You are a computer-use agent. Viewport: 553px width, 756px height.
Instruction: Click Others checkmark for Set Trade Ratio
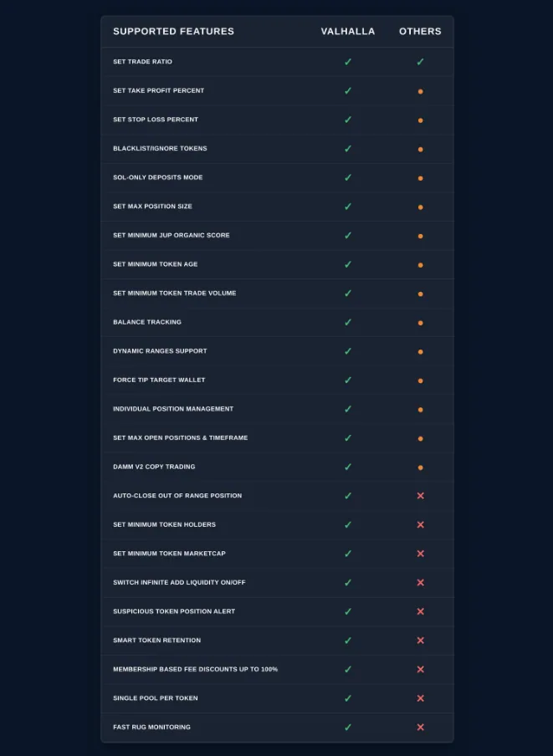click(421, 62)
